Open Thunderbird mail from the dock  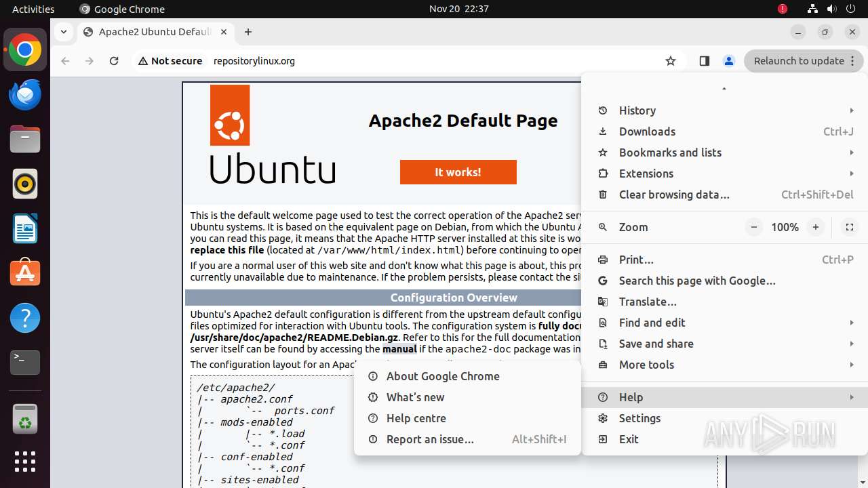coord(25,95)
